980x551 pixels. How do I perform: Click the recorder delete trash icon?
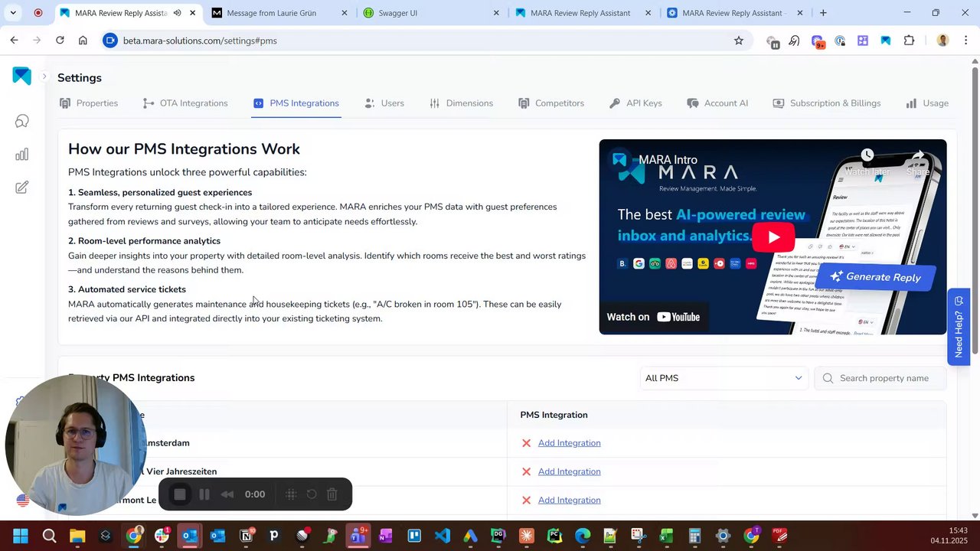coord(332,494)
